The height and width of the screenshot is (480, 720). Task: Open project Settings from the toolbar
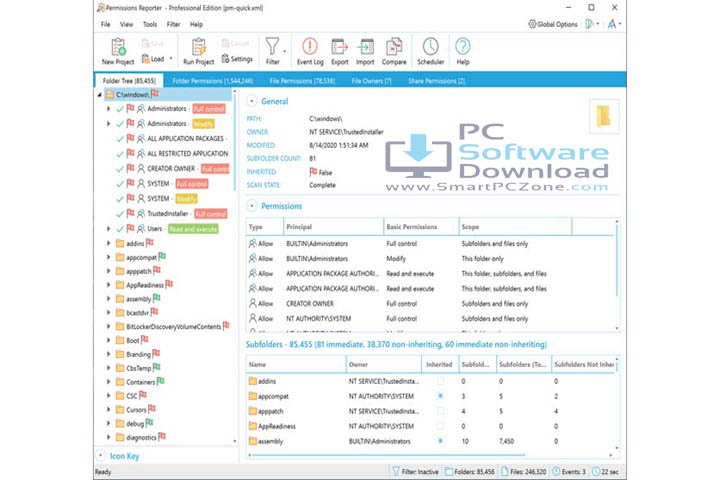tap(237, 59)
